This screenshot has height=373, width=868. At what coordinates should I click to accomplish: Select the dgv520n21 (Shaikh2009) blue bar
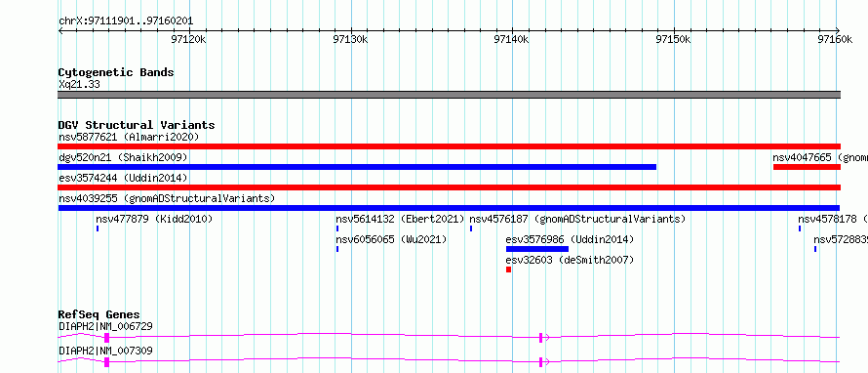click(357, 167)
